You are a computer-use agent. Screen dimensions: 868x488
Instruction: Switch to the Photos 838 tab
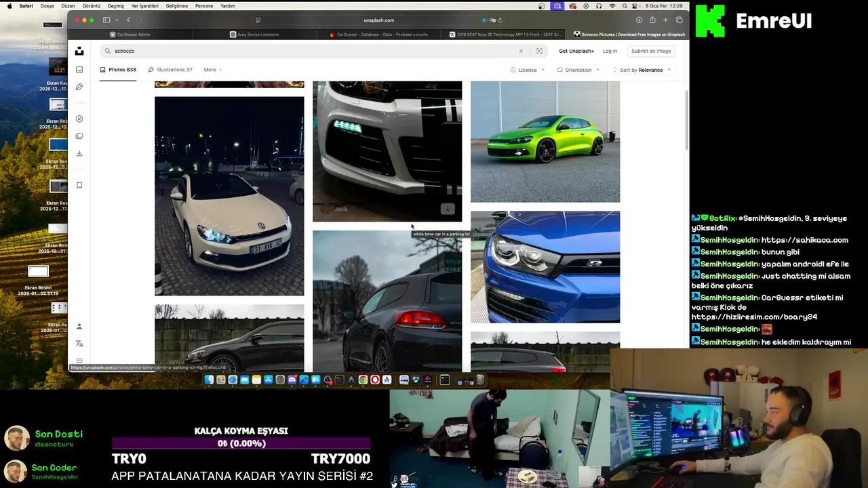[x=118, y=70]
